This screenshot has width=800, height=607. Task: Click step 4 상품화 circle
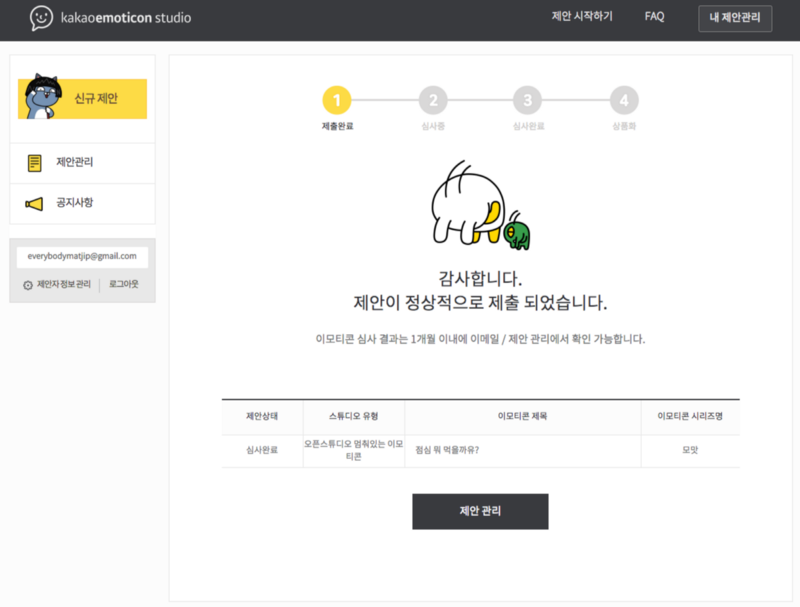coord(624,100)
